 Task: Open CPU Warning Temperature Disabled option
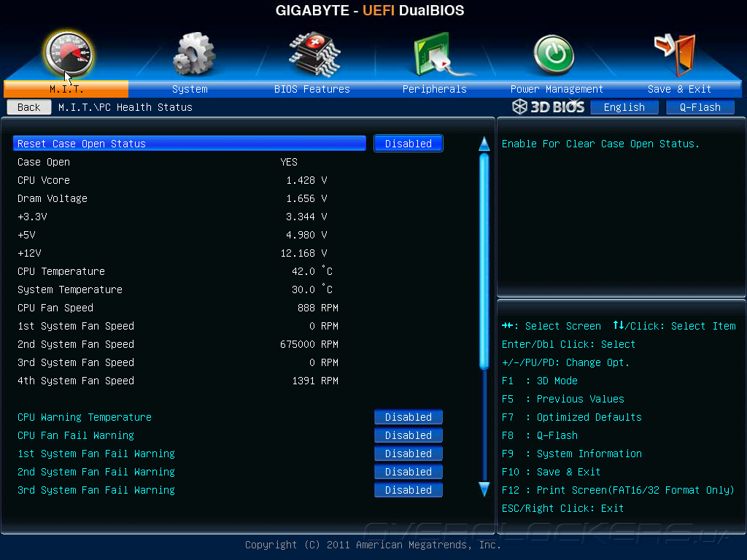coord(409,416)
